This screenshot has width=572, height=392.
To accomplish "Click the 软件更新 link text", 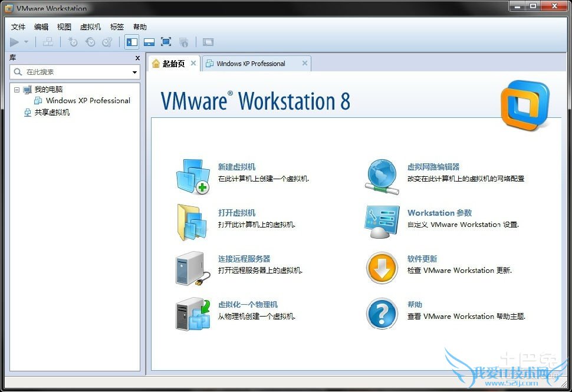I will (x=422, y=259).
